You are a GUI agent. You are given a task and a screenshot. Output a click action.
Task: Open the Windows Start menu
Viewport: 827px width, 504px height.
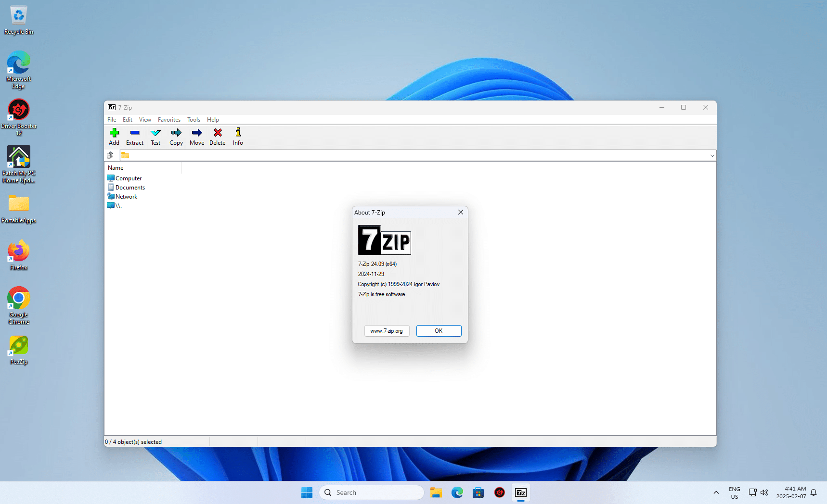(x=307, y=492)
